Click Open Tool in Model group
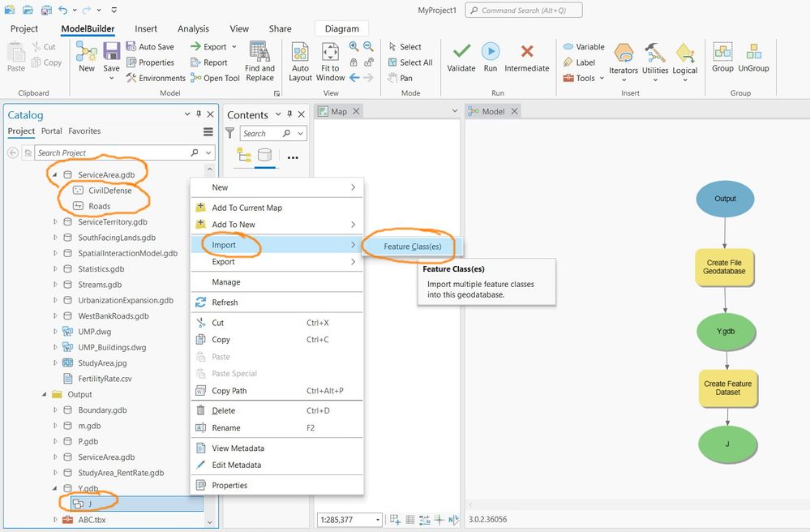 (x=215, y=78)
